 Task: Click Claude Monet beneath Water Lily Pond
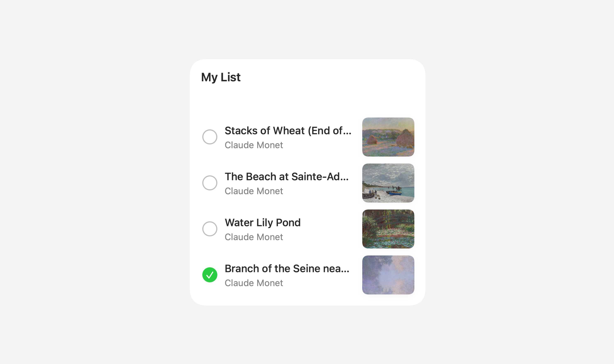[254, 237]
